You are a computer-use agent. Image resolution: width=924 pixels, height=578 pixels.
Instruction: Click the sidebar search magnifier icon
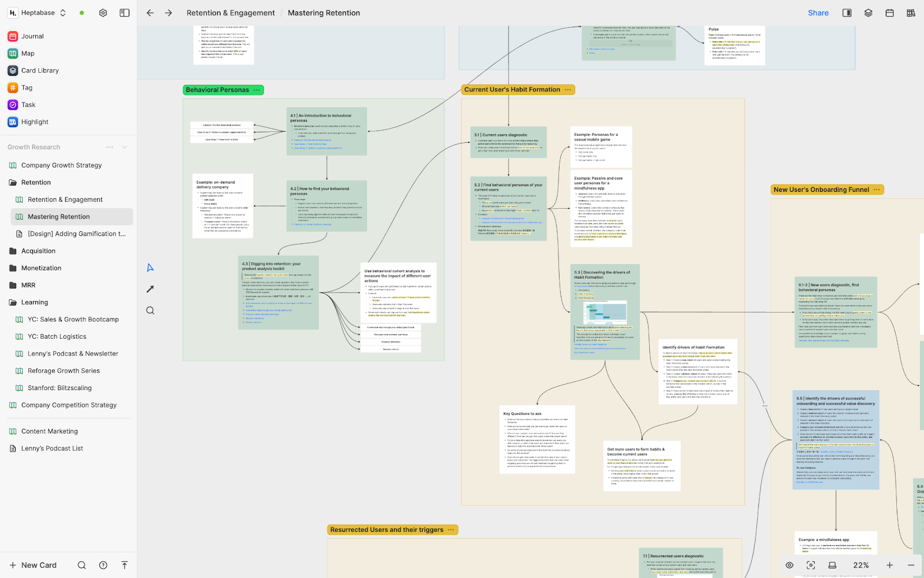(x=82, y=565)
